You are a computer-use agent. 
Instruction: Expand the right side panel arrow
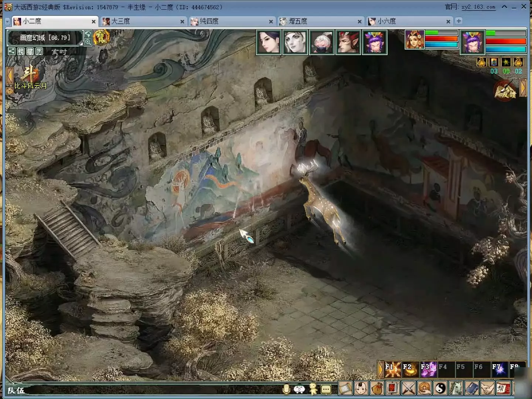click(523, 88)
